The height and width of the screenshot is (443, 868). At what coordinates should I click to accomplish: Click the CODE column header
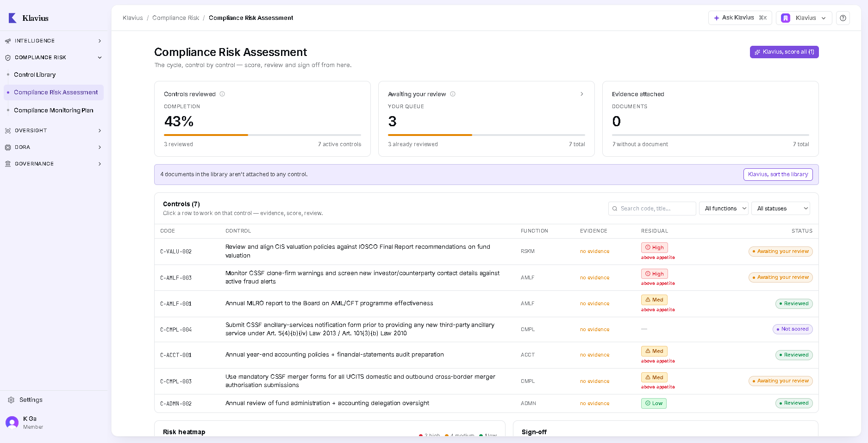pos(168,231)
